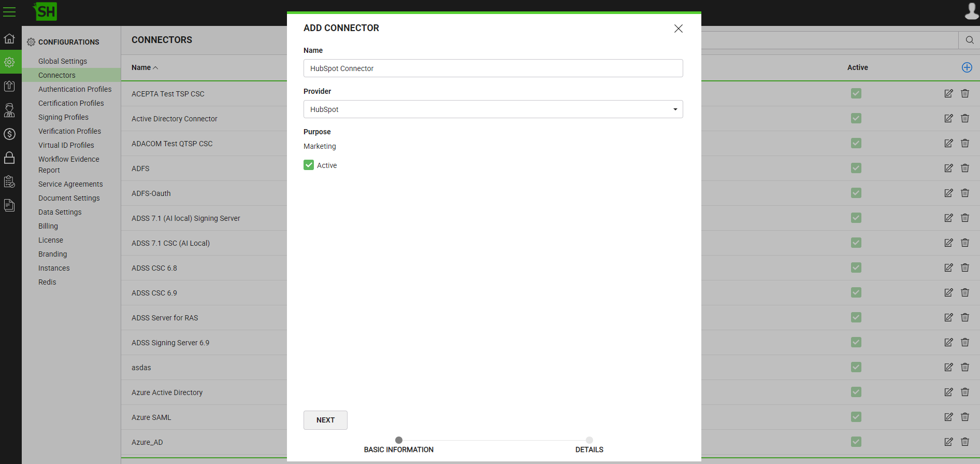Select the Connectors sidebar item
This screenshot has width=980, height=464.
(71, 75)
